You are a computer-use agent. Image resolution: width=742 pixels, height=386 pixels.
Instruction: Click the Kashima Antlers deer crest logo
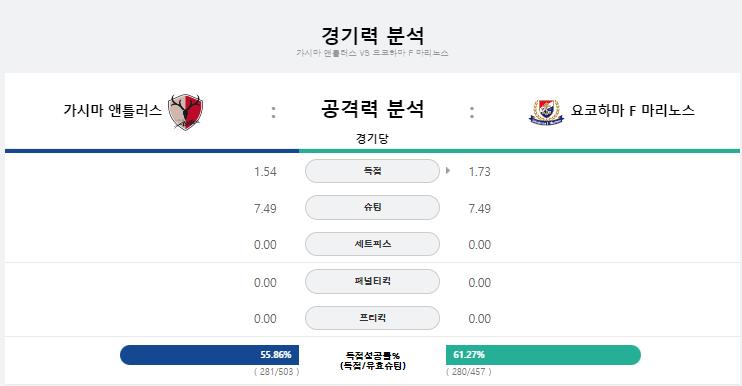186,112
